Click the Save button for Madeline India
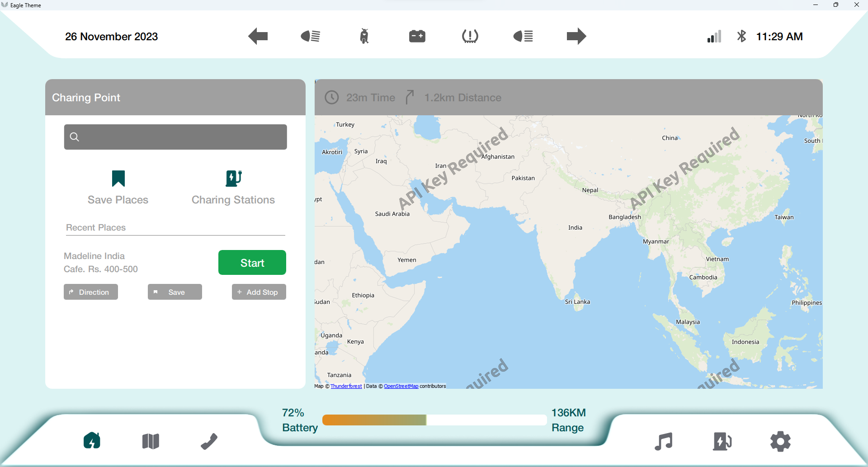 tap(175, 292)
